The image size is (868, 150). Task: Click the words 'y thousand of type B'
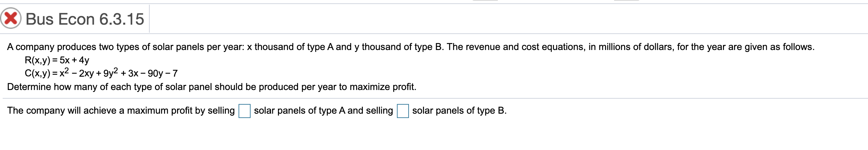pyautogui.click(x=399, y=47)
